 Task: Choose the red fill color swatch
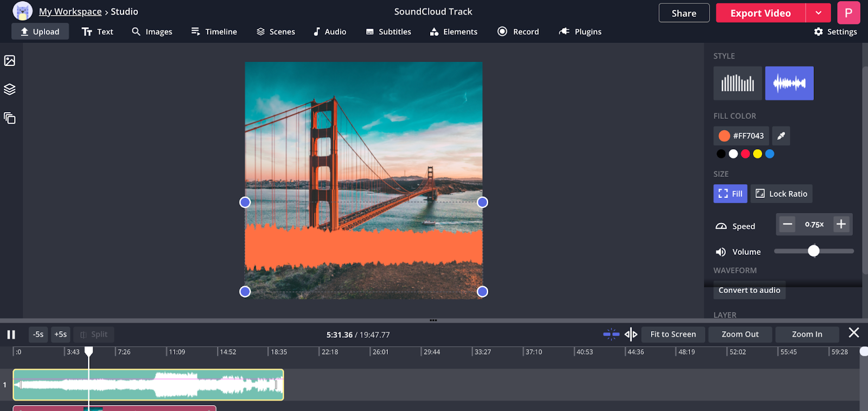click(745, 154)
